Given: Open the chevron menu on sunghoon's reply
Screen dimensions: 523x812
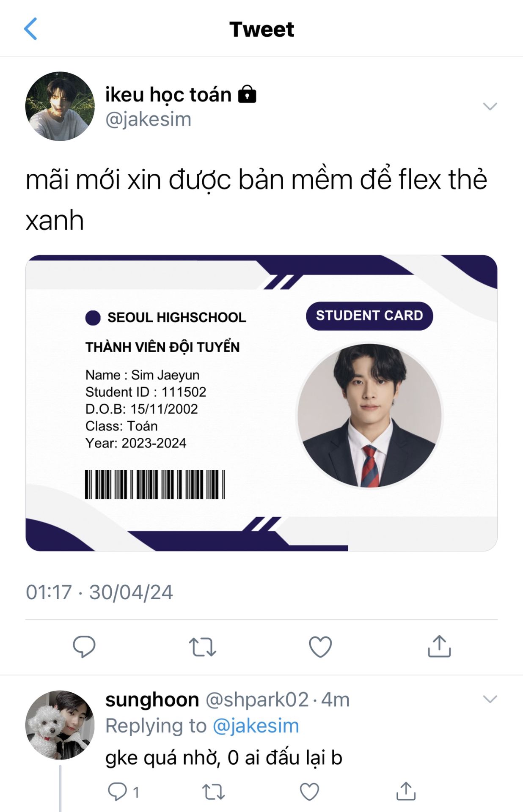Looking at the screenshot, I should coord(490,699).
